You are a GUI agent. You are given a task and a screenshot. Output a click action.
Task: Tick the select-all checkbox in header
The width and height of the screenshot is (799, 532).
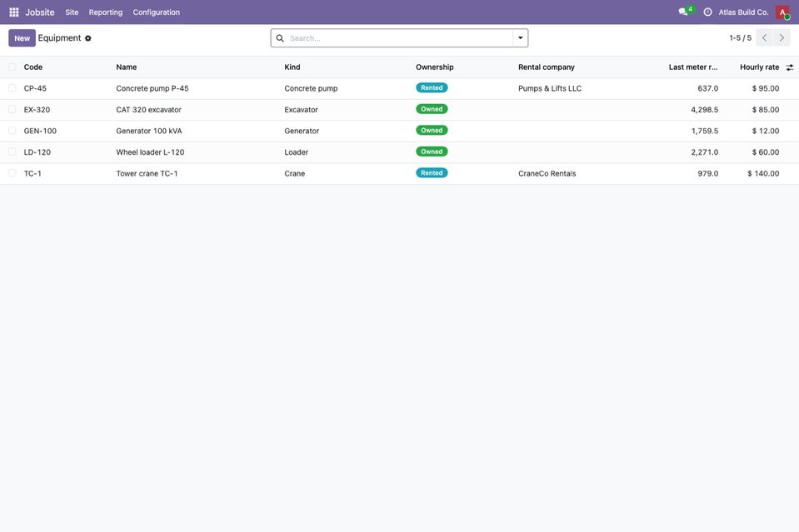[12, 67]
